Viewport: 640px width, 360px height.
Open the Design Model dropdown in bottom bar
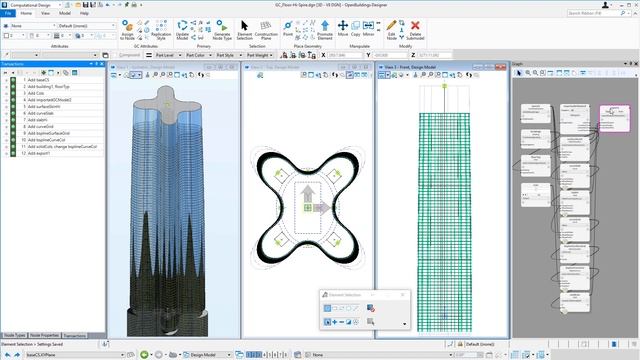207,355
